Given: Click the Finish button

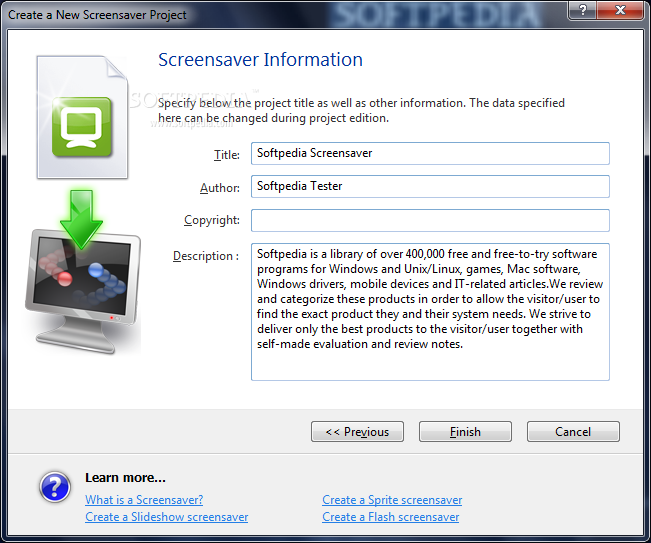Looking at the screenshot, I should 465,432.
